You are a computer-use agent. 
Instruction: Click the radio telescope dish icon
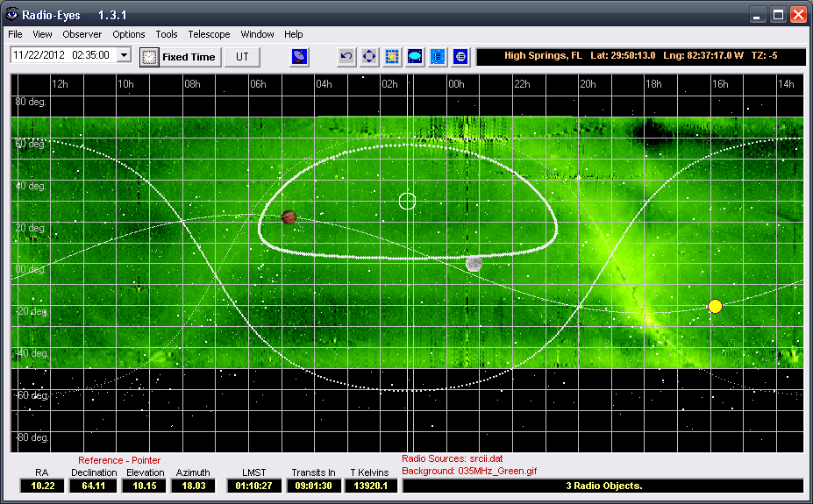click(x=301, y=57)
